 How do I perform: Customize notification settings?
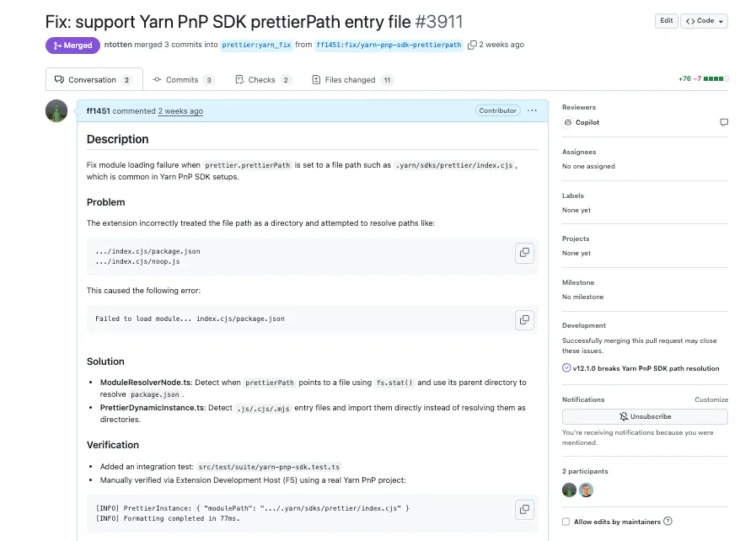[x=711, y=399]
